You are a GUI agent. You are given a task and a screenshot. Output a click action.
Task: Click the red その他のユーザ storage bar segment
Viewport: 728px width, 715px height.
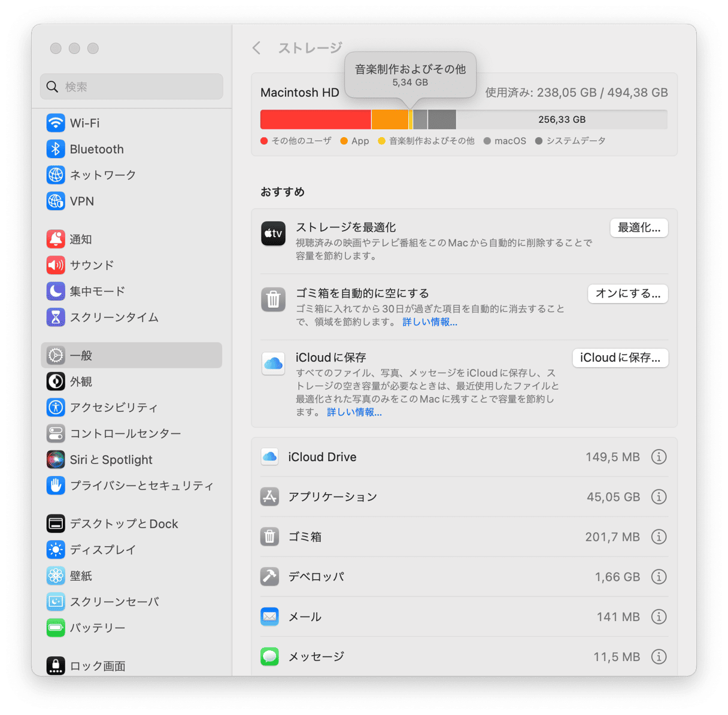pos(316,119)
